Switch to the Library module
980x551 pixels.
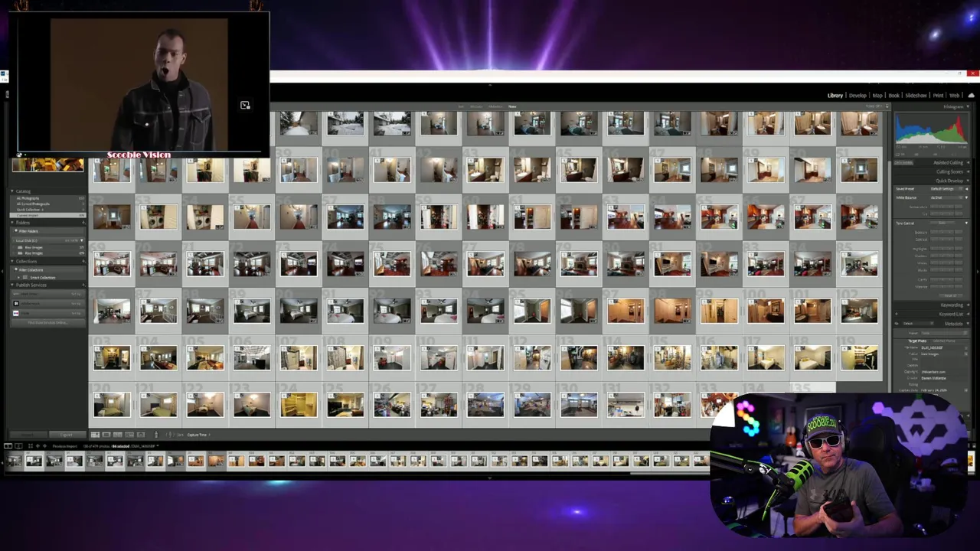point(835,96)
